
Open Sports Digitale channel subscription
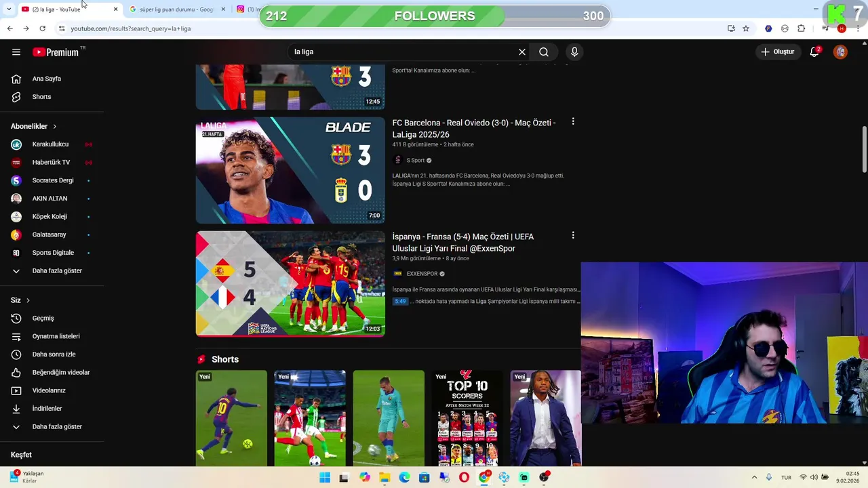52,253
